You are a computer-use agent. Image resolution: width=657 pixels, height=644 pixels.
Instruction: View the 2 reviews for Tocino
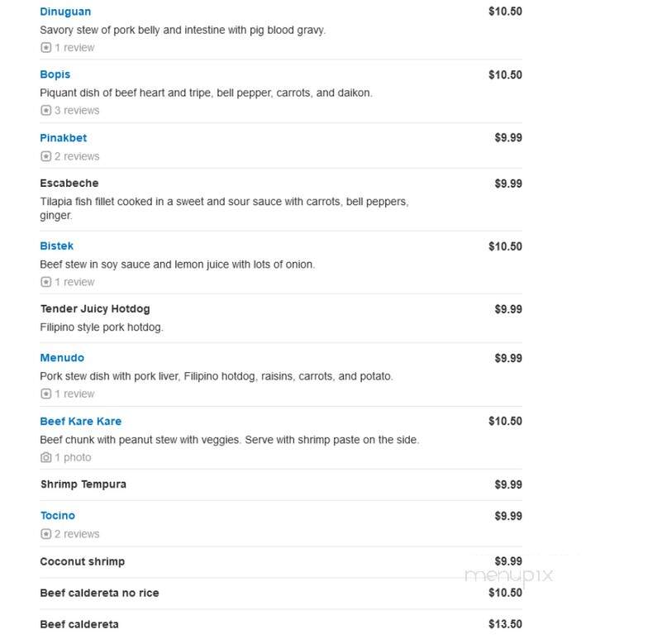(x=77, y=534)
